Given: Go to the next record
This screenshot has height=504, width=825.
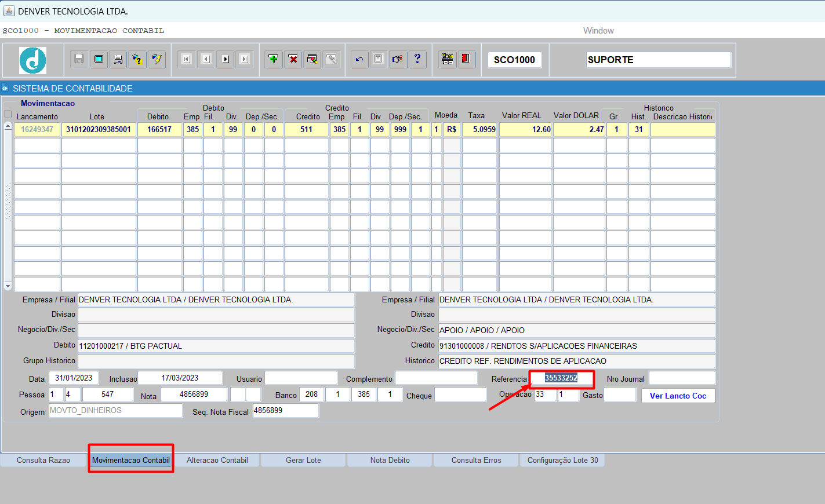Looking at the screenshot, I should point(226,59).
